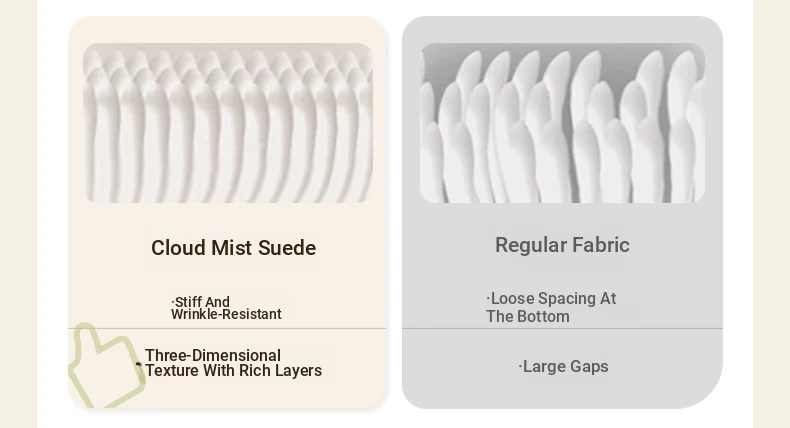Screen dimensions: 790x428
Task: Click the beige page margin left of cards
Action: pos(18,214)
